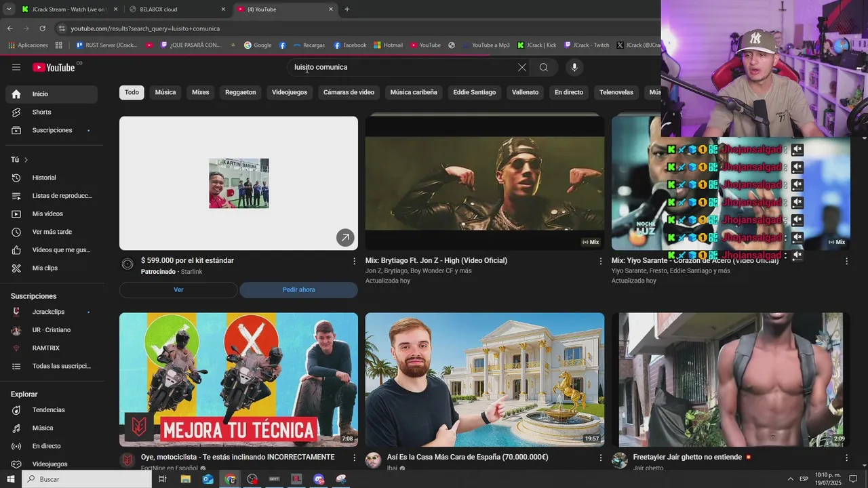
Task: Play the Casa Más Cara de España thumbnail
Action: pos(485,380)
